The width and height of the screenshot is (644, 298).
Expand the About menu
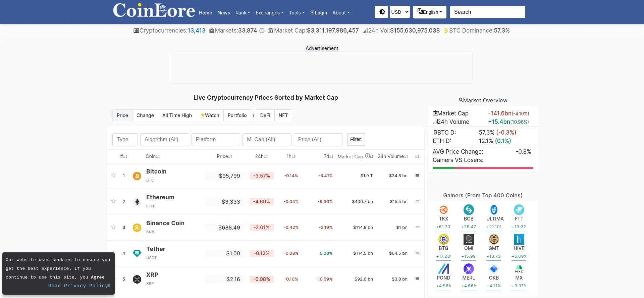(341, 13)
